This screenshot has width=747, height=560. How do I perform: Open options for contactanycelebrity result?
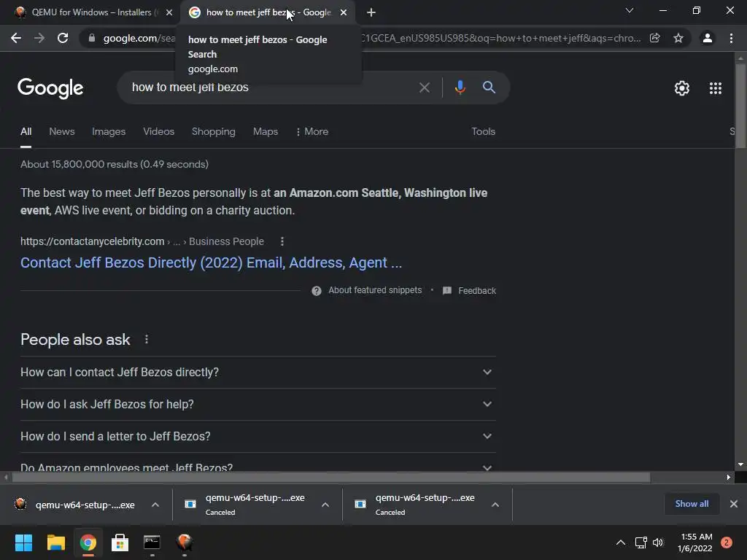coord(282,241)
